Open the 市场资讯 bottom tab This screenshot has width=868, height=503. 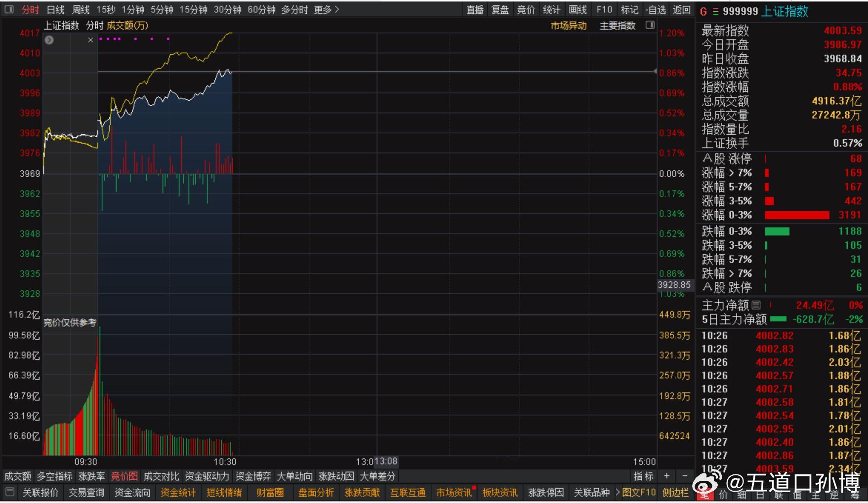454,492
